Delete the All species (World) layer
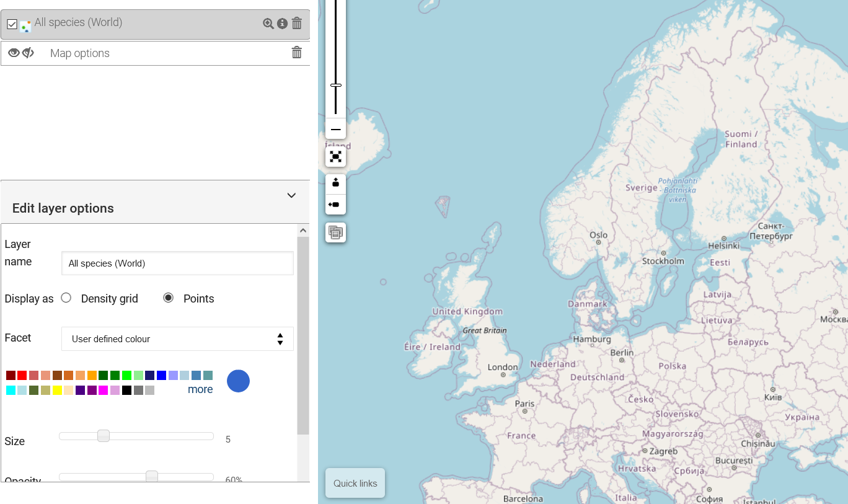 [x=297, y=24]
